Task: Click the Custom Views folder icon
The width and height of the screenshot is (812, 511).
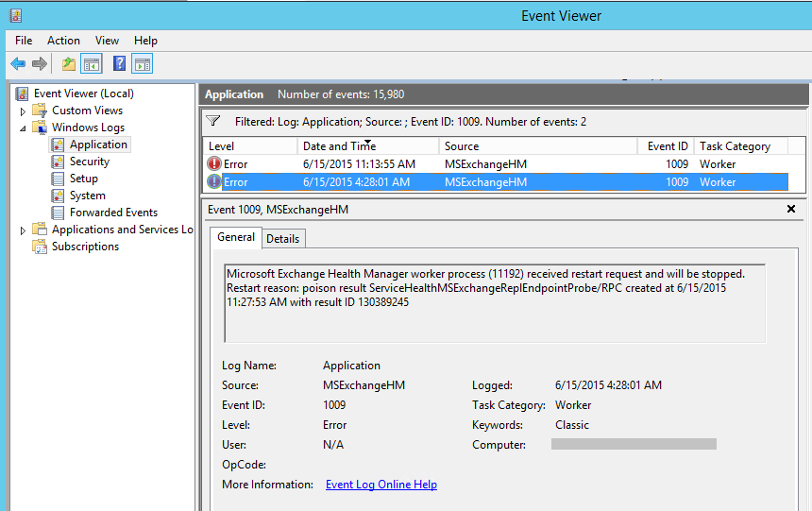Action: point(40,111)
